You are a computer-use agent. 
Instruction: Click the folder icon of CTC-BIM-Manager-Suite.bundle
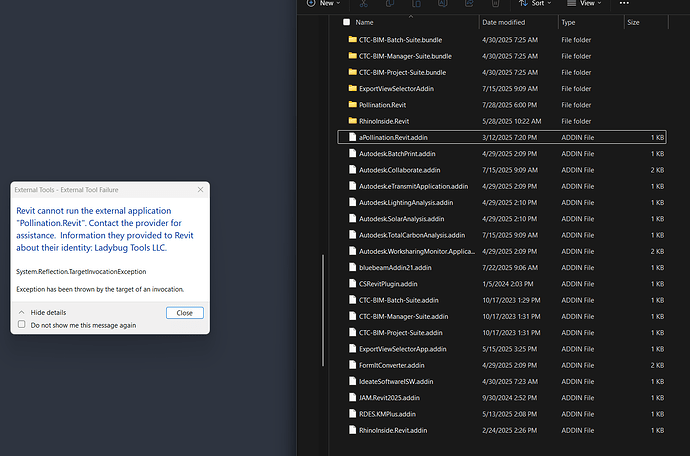(x=352, y=56)
